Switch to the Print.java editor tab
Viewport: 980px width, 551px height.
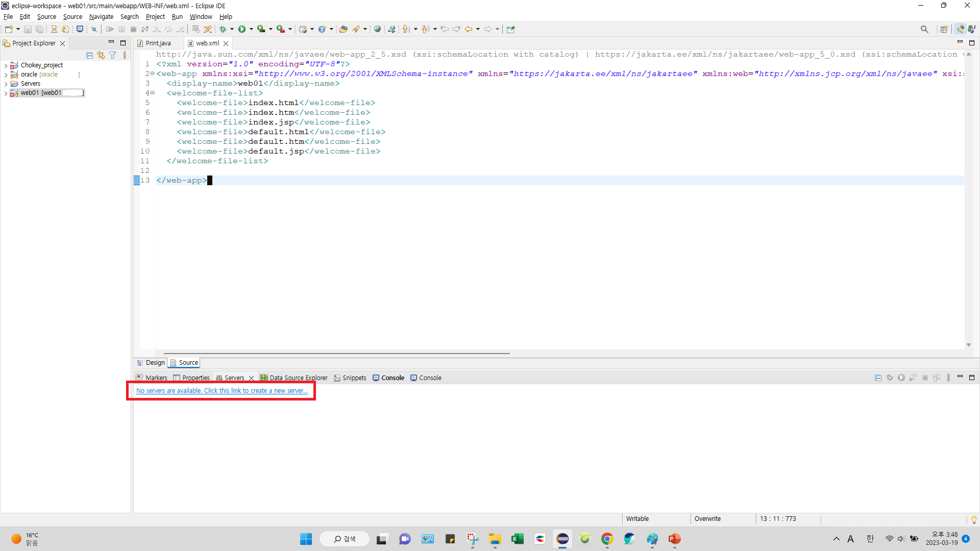point(158,43)
